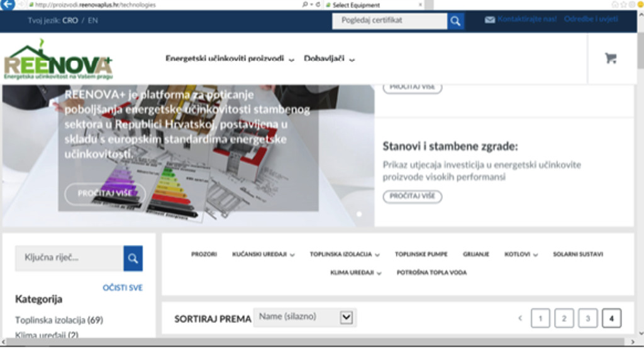
Task: Click the keyword search magnifier button
Action: pos(133,258)
